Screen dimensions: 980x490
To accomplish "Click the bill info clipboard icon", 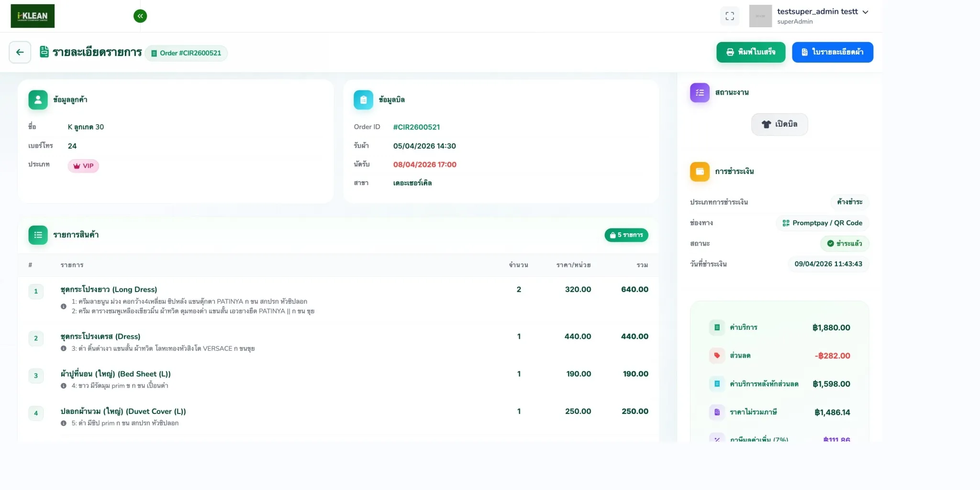I will pyautogui.click(x=363, y=100).
